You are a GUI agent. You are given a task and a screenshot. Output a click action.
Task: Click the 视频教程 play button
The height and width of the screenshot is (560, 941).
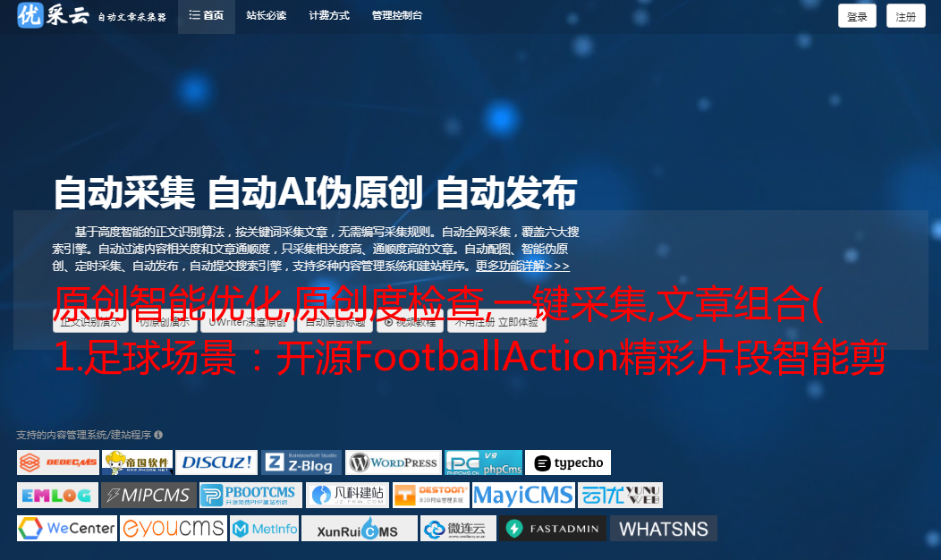click(410, 322)
